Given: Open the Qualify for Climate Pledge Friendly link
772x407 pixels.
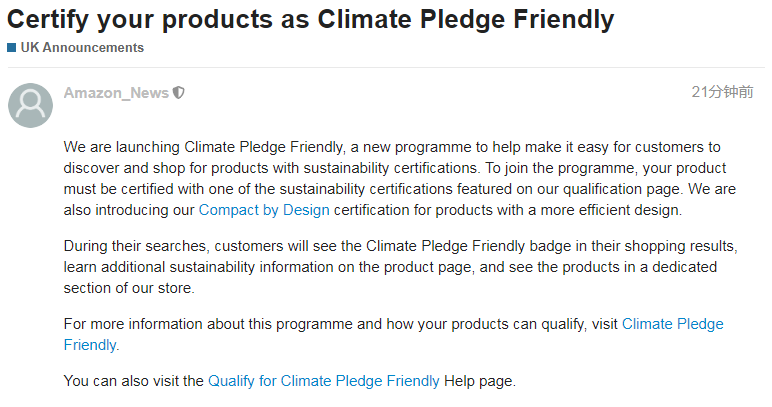Looking at the screenshot, I should [x=323, y=381].
